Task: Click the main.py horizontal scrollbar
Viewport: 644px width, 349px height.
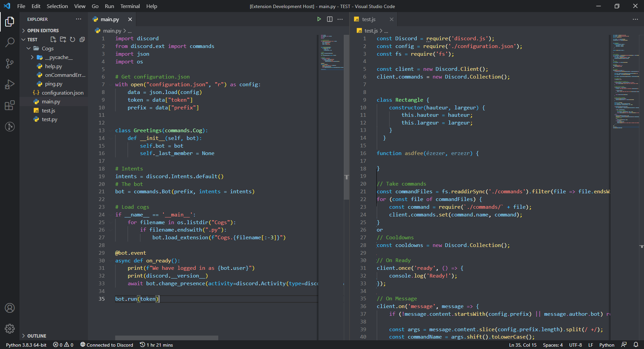Action: [x=167, y=338]
